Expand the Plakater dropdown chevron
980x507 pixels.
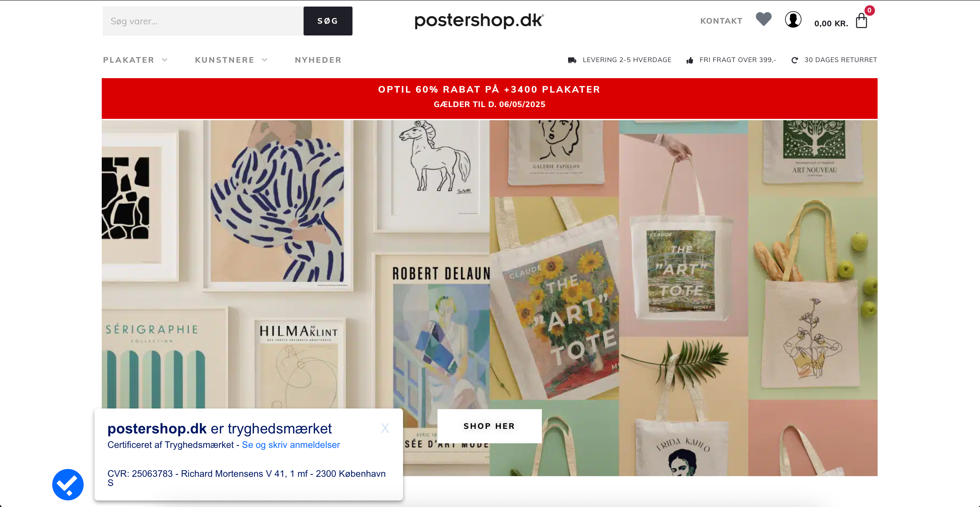click(164, 60)
